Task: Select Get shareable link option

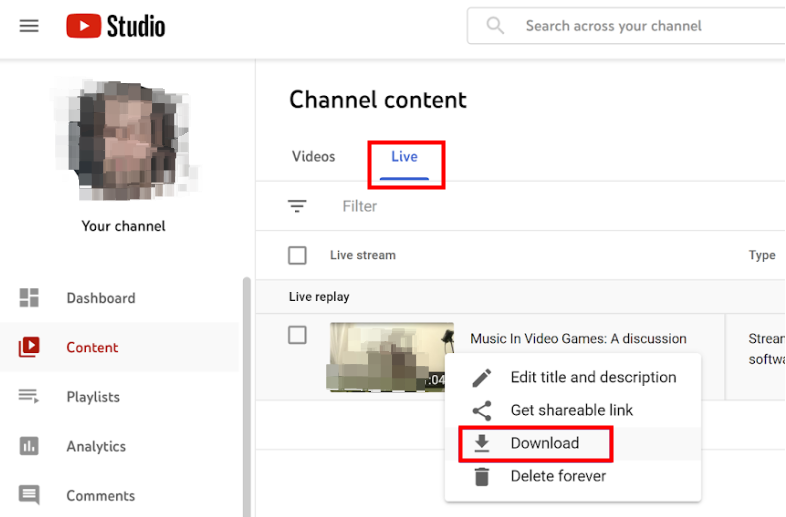Action: (571, 410)
